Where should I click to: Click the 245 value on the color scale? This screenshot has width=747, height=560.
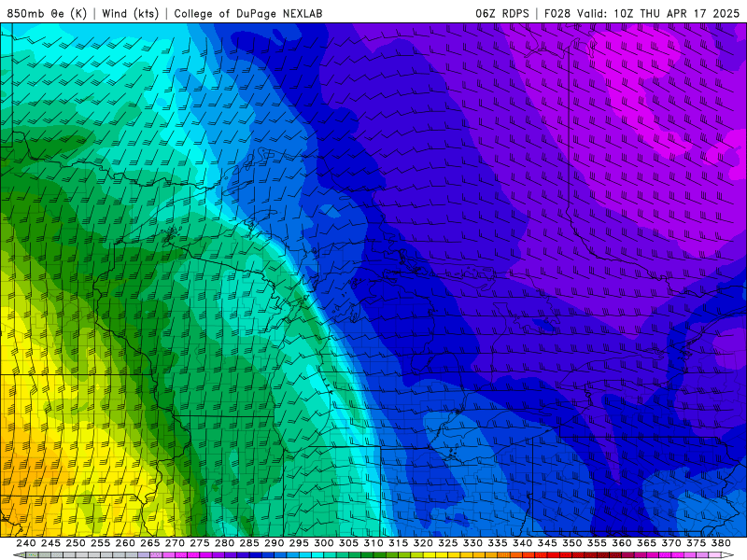(x=50, y=543)
